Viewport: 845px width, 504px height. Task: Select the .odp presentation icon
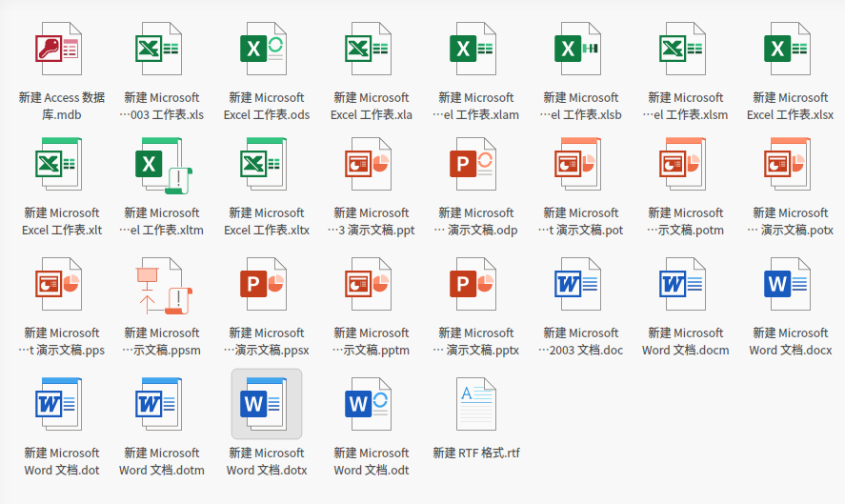click(473, 164)
